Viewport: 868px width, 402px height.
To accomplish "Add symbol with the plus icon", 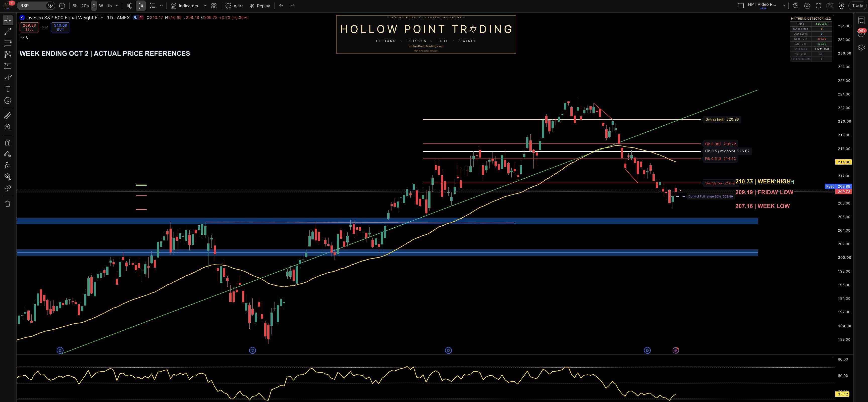I will point(62,6).
